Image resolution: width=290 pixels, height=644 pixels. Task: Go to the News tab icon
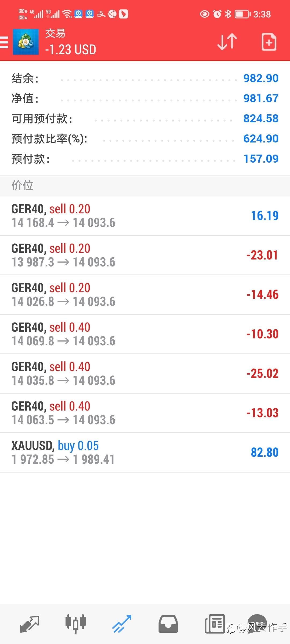click(215, 624)
